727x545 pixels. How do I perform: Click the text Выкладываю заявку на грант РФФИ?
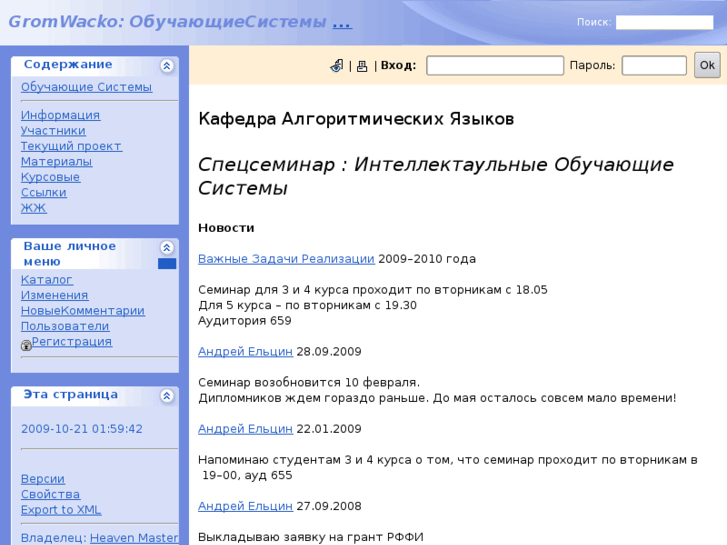(311, 537)
